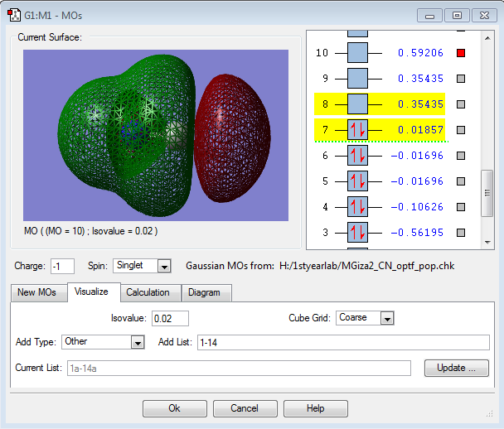Toggle the gray surface square beside MO 7
This screenshot has width=504, height=429.
point(462,130)
